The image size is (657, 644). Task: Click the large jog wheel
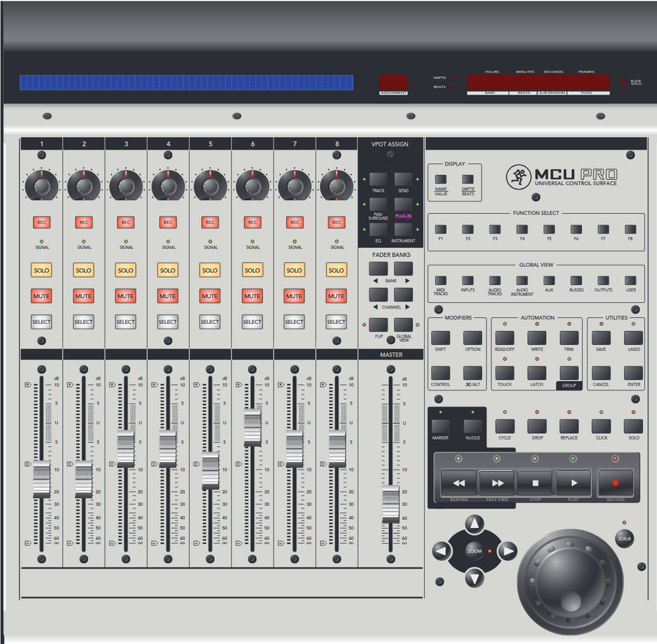(x=571, y=582)
